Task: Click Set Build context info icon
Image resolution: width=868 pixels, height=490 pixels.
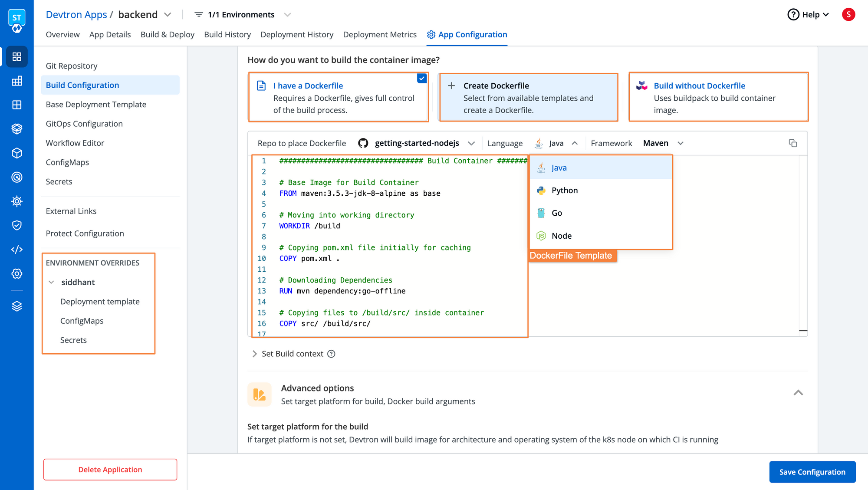Action: click(x=331, y=354)
